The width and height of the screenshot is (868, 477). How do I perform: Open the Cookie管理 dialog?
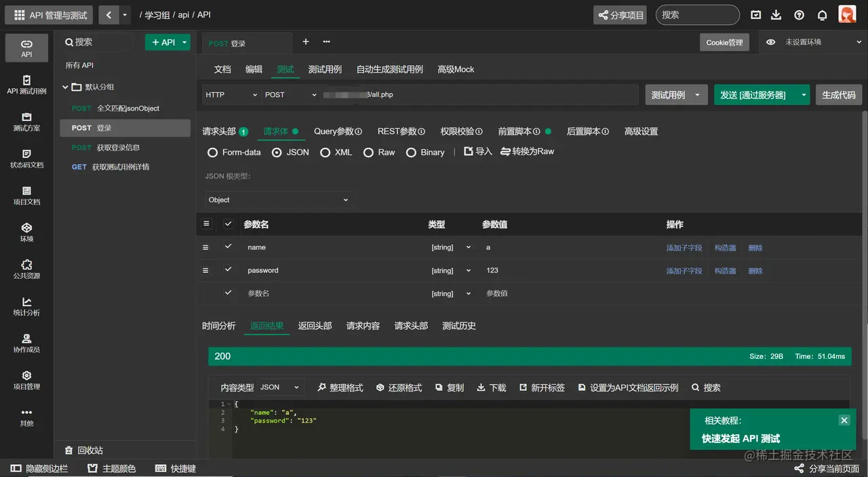(x=724, y=42)
